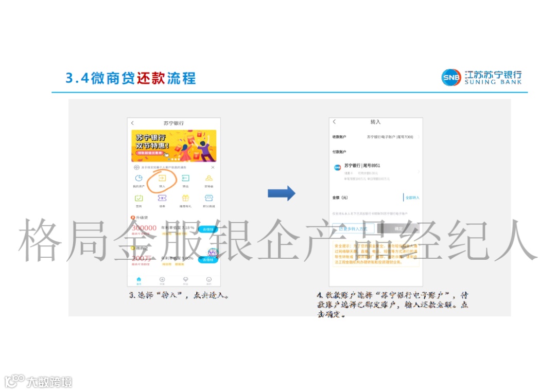Open the 双节特惠 promotional banner
The image size is (556, 392).
pos(174,146)
